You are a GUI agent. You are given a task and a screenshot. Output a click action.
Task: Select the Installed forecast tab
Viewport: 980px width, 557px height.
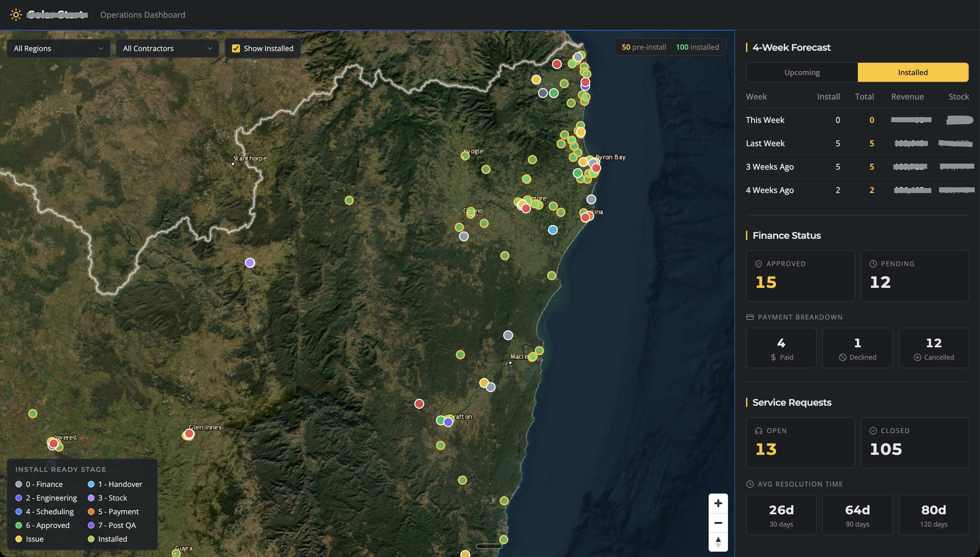click(913, 72)
